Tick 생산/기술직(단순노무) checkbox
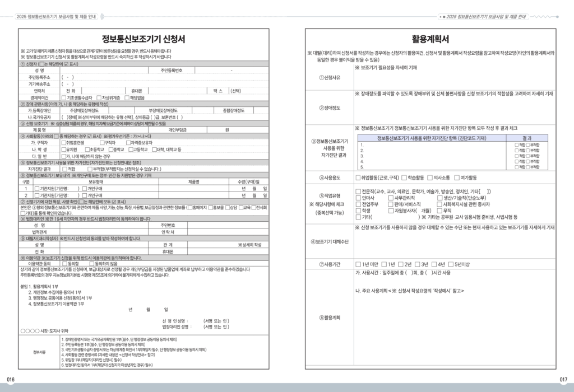 point(439,198)
